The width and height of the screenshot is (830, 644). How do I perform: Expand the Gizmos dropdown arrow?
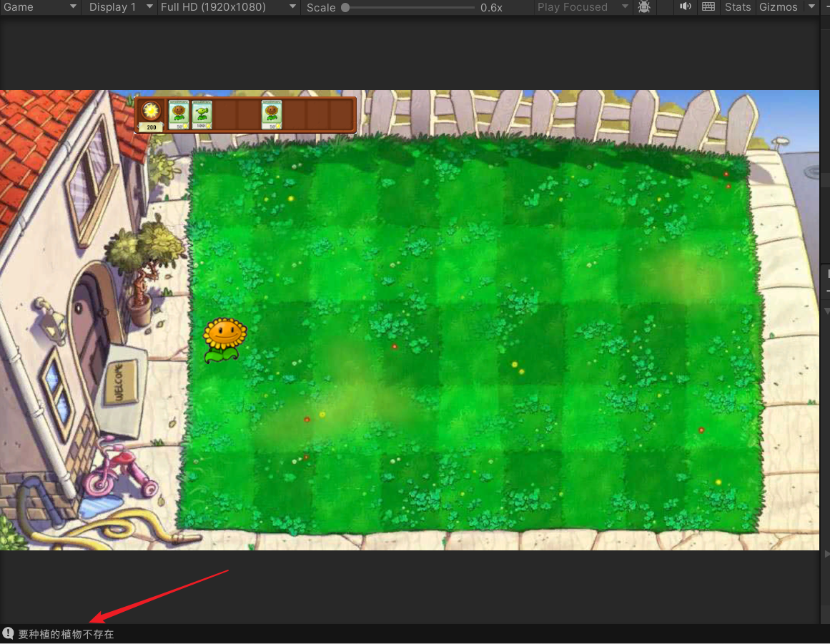[x=811, y=7]
